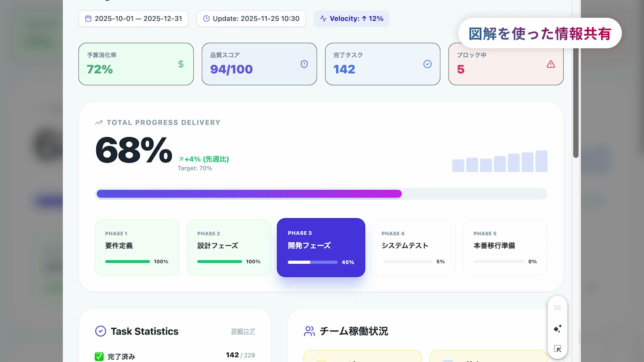Click the tallest bar in mini chart
This screenshot has height=362, width=644.
pos(541,161)
